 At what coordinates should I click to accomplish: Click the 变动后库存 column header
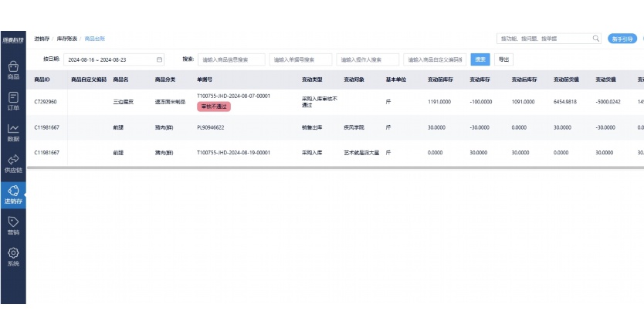coord(524,80)
